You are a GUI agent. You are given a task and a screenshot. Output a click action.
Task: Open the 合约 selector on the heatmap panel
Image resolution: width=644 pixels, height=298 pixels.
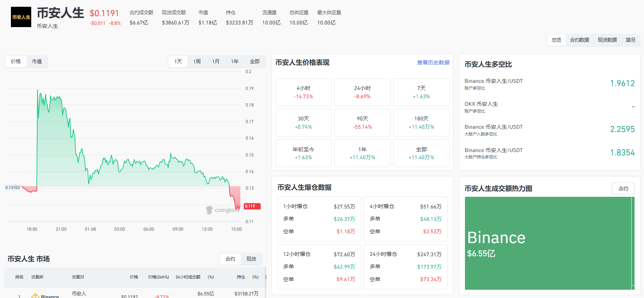(623, 189)
